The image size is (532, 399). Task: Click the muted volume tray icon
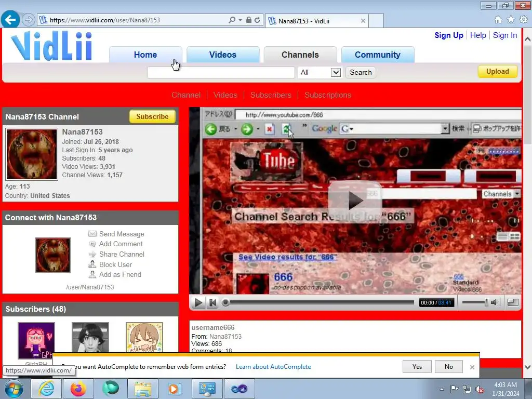480,390
